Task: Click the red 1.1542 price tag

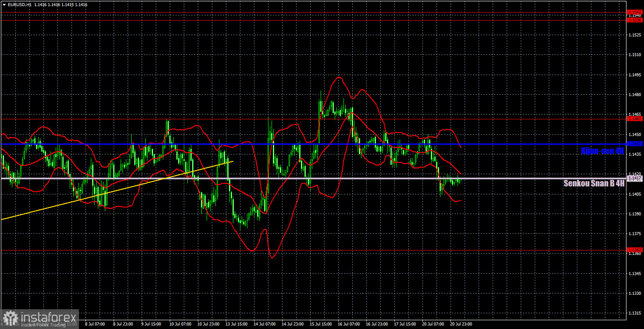Action: pos(634,12)
